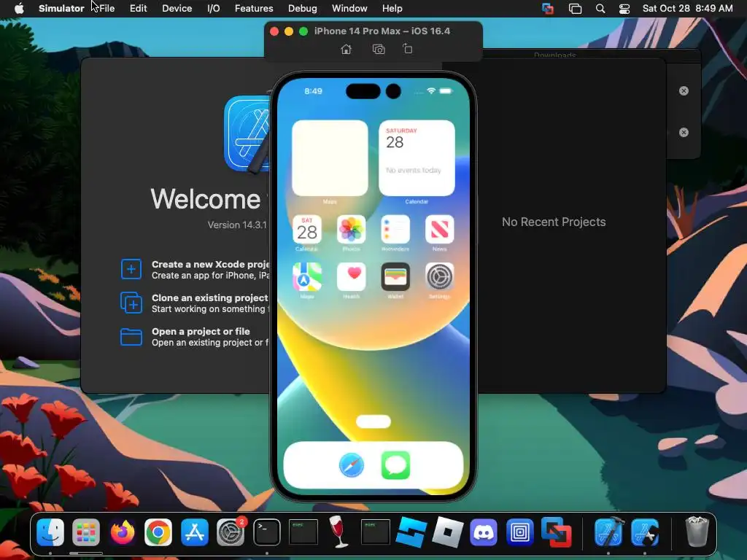
Task: Open the Window menu
Action: [349, 9]
